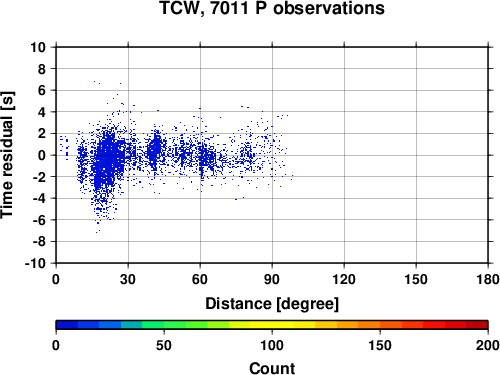500x375 pixels.
Task: Click the colorbar tick label '200'
Action: [x=488, y=345]
